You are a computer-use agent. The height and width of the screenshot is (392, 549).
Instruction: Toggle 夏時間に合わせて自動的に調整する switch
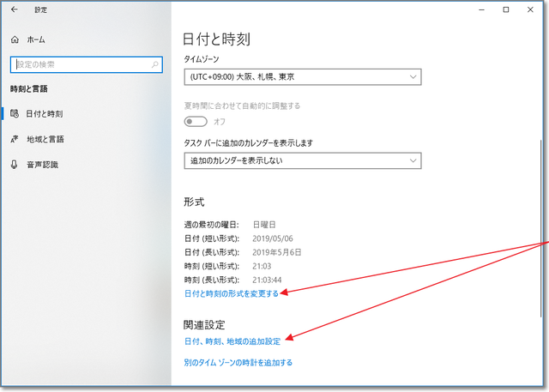click(196, 122)
